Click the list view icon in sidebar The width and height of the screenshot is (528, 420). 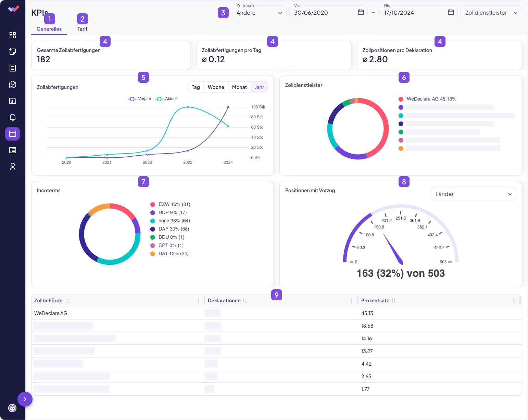(x=13, y=150)
